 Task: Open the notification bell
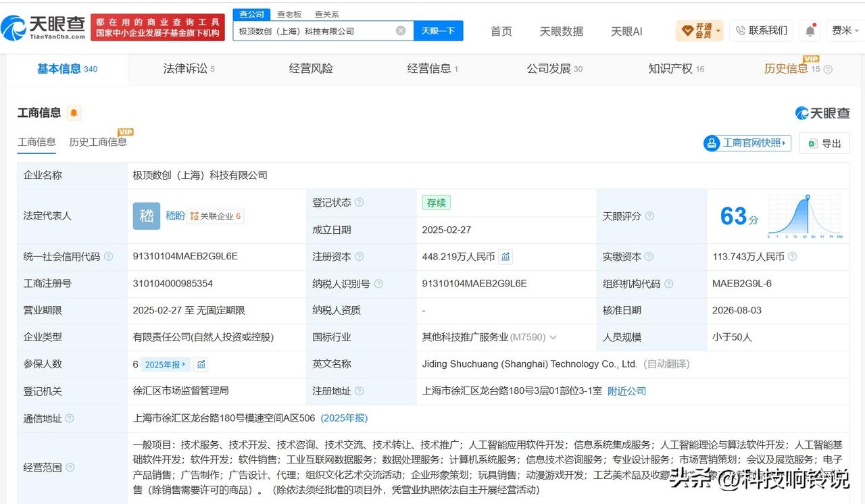pos(810,31)
